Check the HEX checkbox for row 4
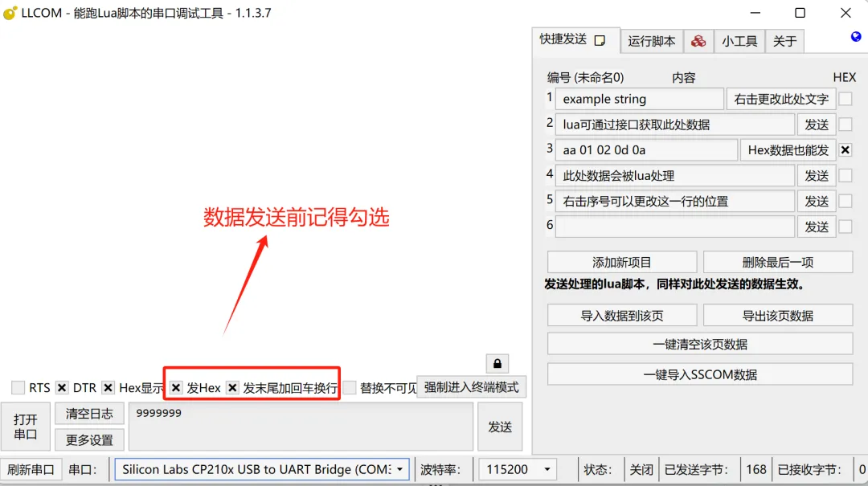The width and height of the screenshot is (868, 486). [x=845, y=175]
